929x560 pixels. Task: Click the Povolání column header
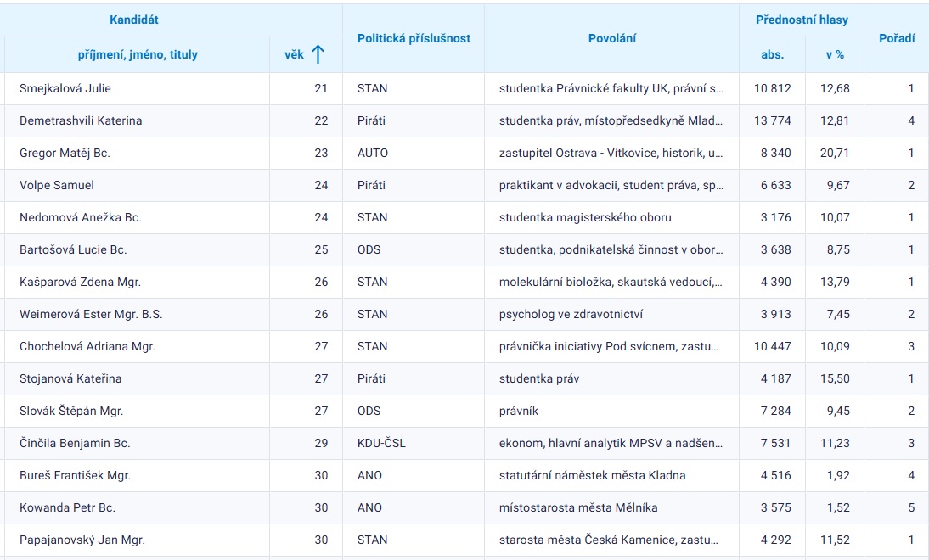(611, 38)
